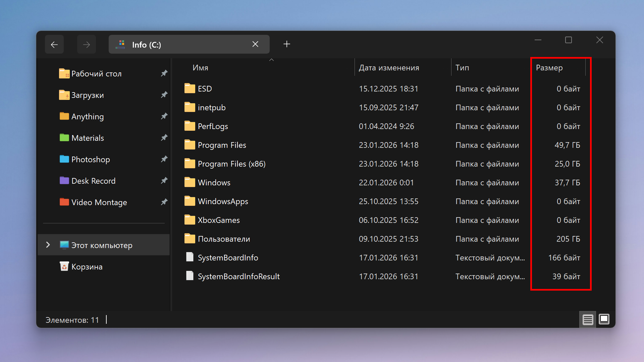The height and width of the screenshot is (362, 644).
Task: Open a new tab with plus button
Action: pos(287,44)
